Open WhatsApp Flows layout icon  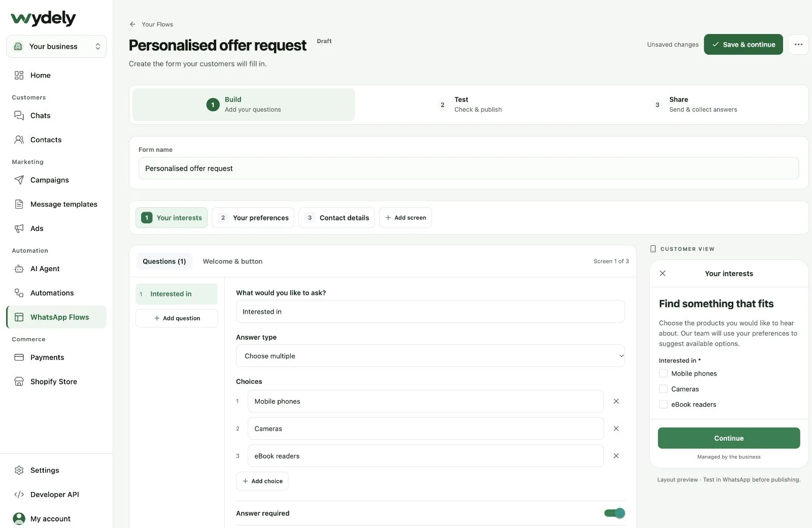coord(19,317)
